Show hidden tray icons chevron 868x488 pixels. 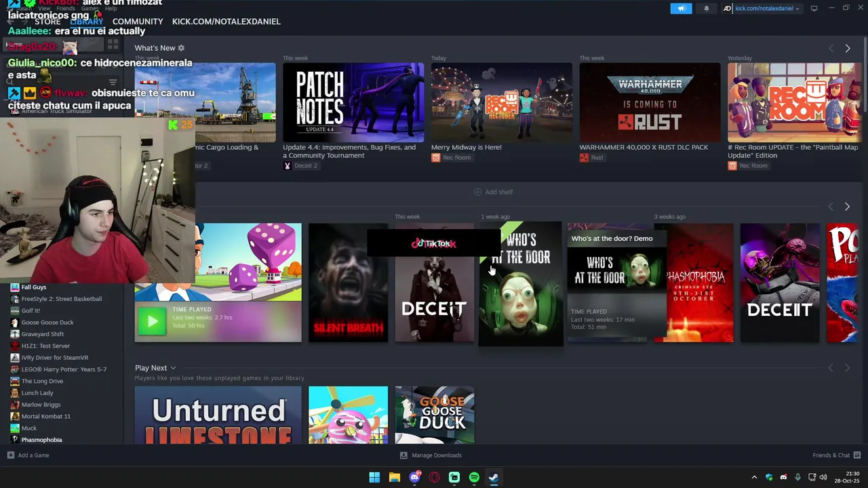(754, 477)
